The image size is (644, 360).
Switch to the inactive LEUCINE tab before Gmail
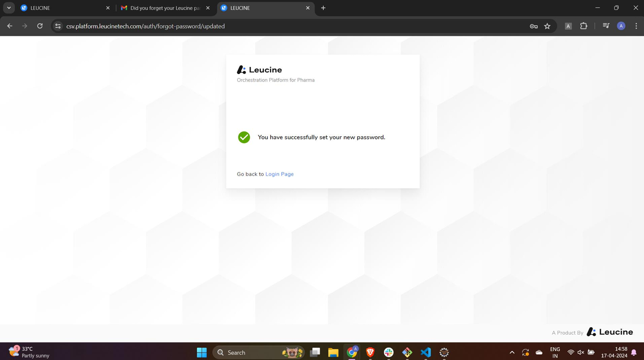pos(65,8)
